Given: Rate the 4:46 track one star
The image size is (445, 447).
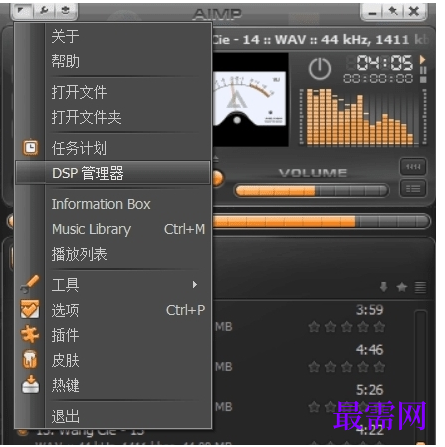Looking at the screenshot, I should pos(314,367).
